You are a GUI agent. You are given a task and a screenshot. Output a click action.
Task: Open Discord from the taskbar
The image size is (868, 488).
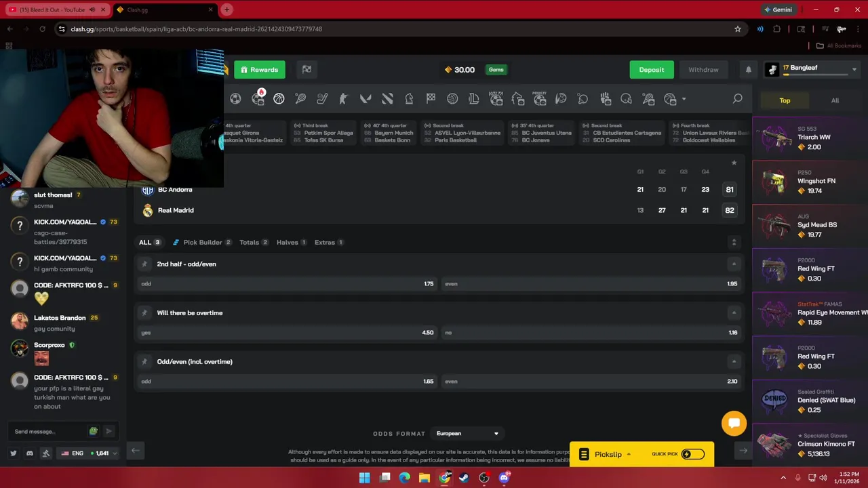click(504, 478)
